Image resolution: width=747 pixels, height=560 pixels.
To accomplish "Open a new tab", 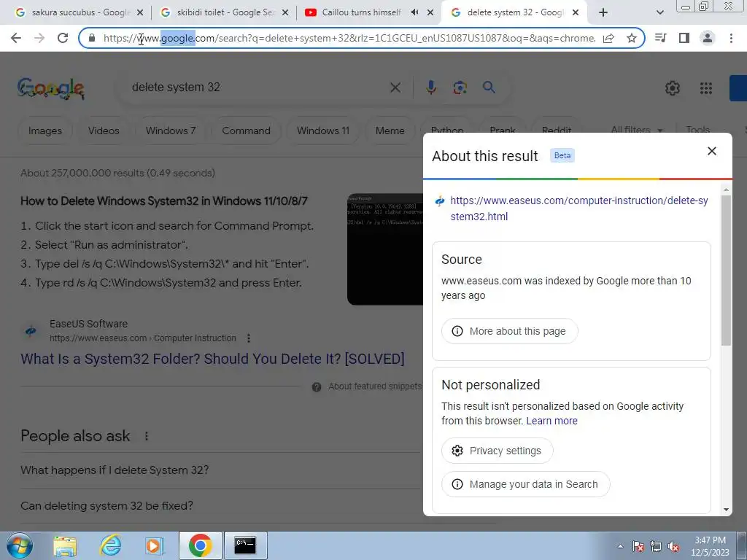I will (x=603, y=12).
